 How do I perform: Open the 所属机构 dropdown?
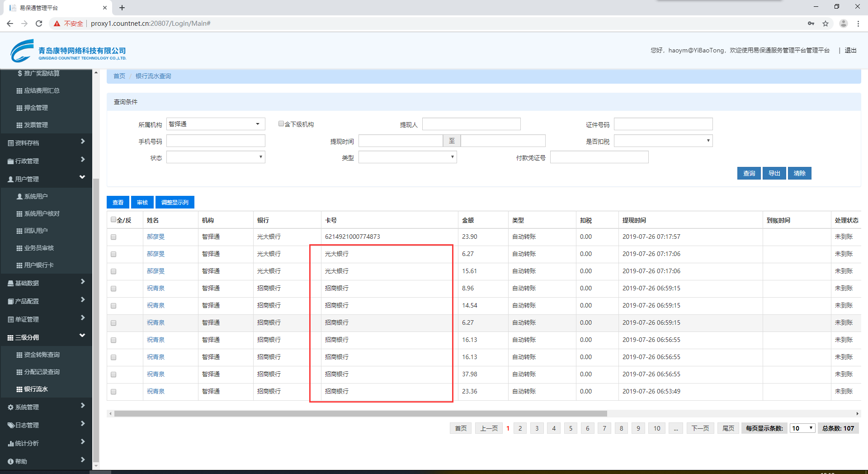(x=216, y=124)
